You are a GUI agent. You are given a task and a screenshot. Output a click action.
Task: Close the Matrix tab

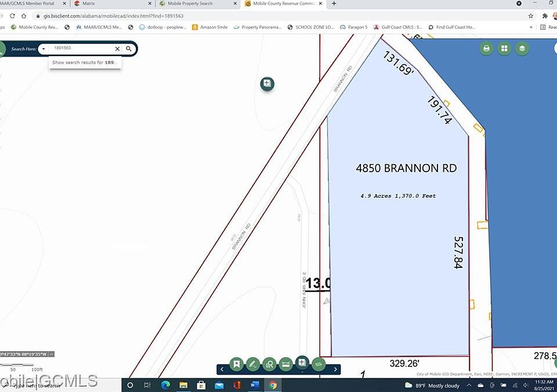click(x=150, y=3)
